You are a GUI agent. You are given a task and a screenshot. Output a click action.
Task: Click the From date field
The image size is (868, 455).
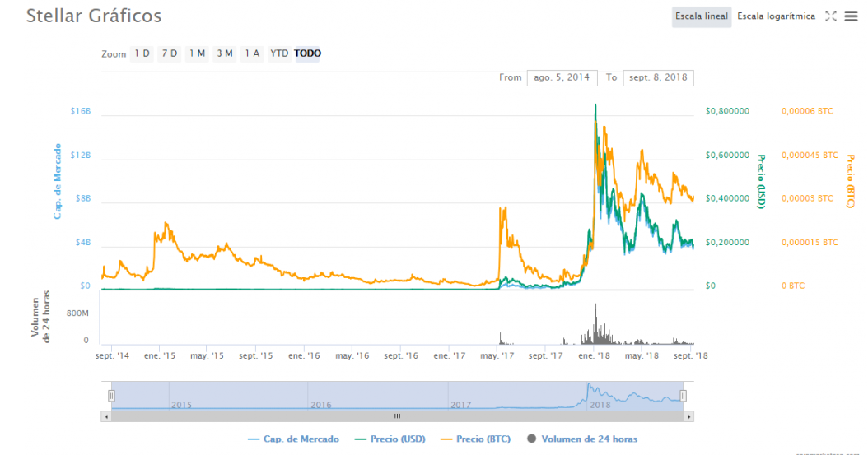click(562, 78)
